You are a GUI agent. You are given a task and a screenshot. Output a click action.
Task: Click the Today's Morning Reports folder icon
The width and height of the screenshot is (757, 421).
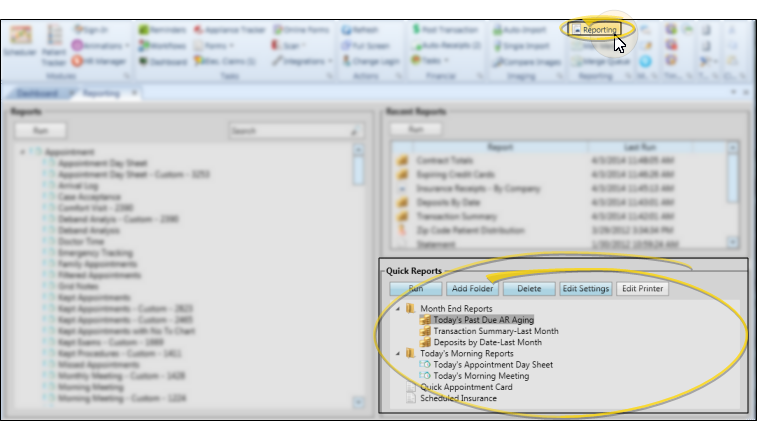coord(411,354)
